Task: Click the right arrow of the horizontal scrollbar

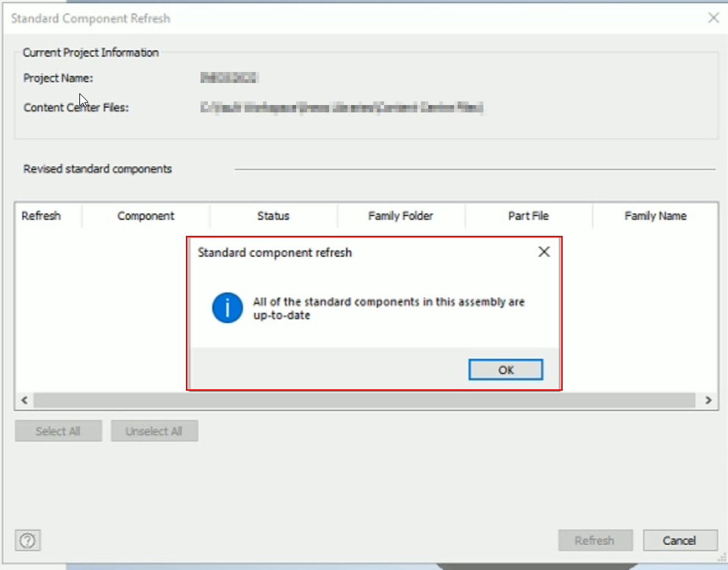Action: pos(708,400)
